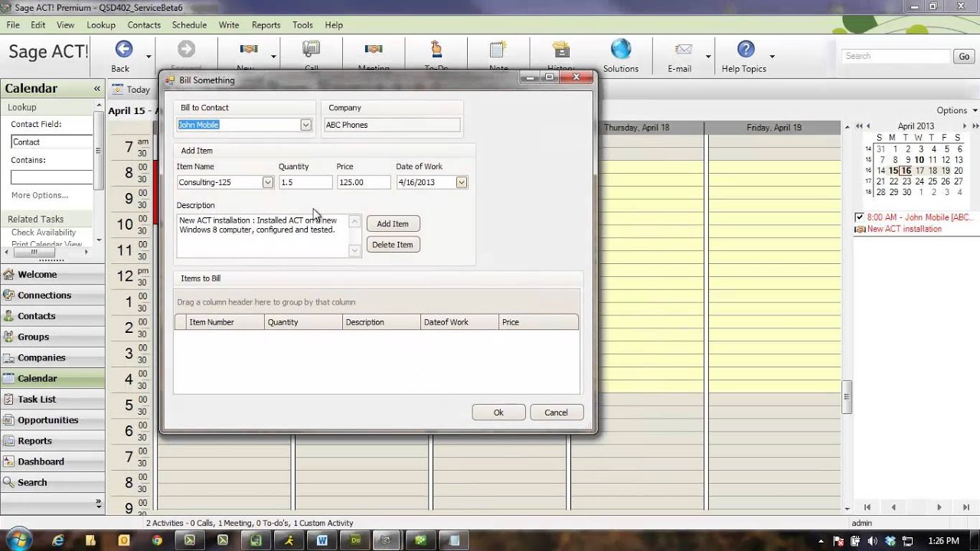Open Dashboard in navigation sidebar

[52, 461]
